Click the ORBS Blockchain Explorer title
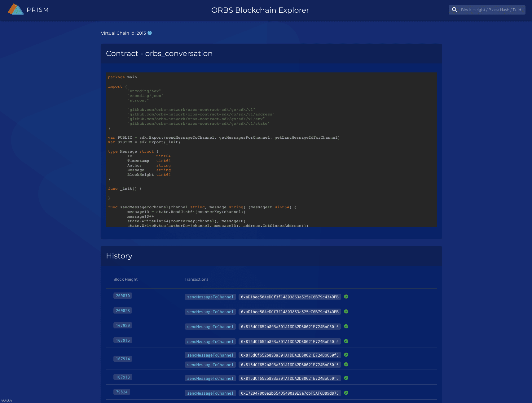Screen dimensions: 532x403 (260, 10)
